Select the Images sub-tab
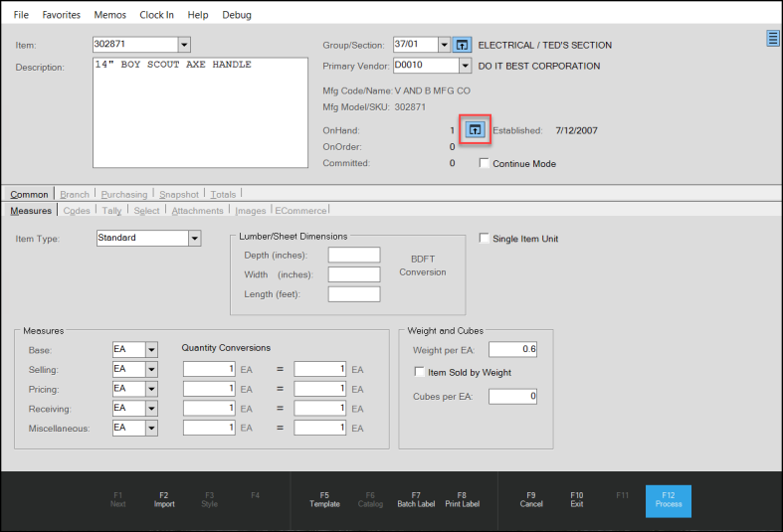The image size is (783, 532). click(250, 211)
